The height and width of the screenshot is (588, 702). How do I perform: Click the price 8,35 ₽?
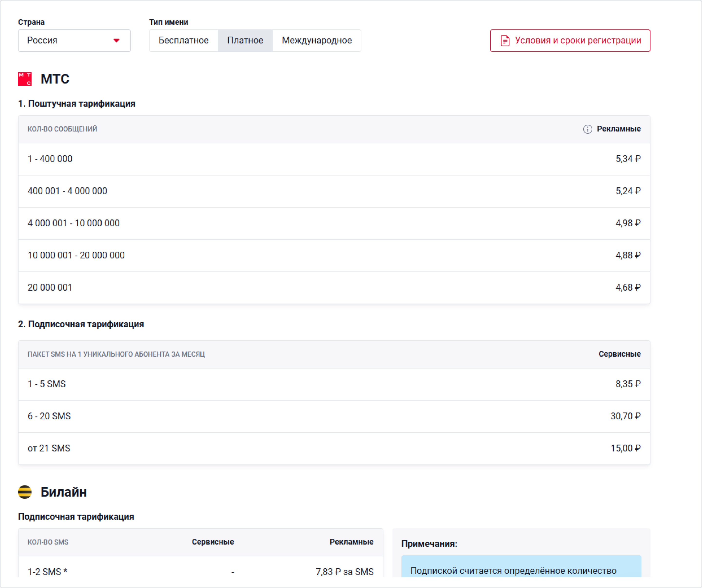628,384
